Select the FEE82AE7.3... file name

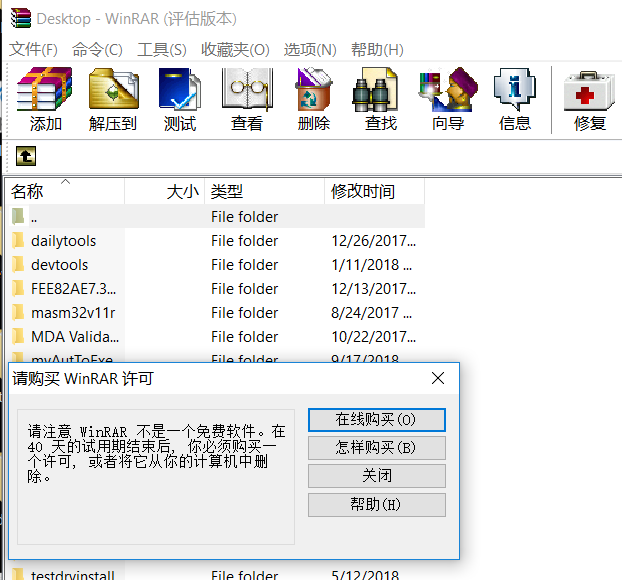click(x=74, y=289)
